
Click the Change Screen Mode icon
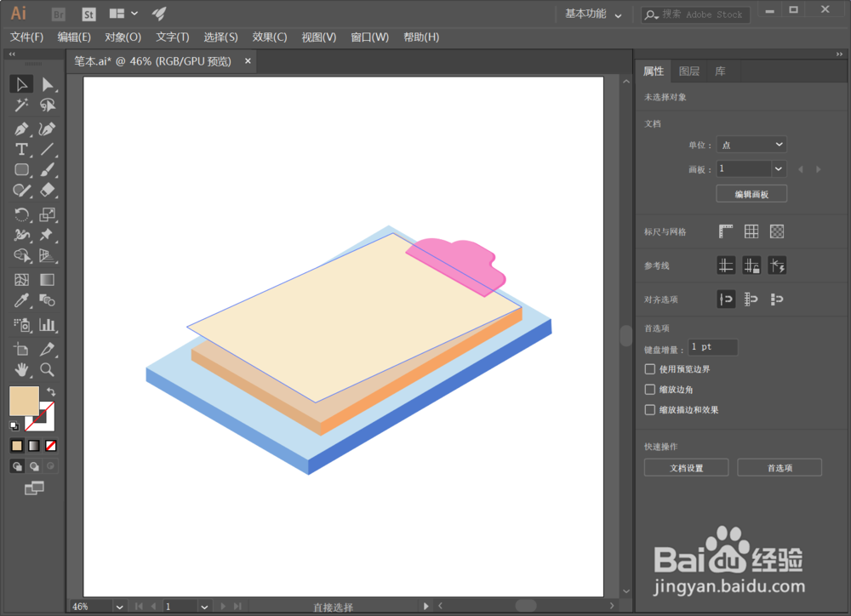point(34,488)
